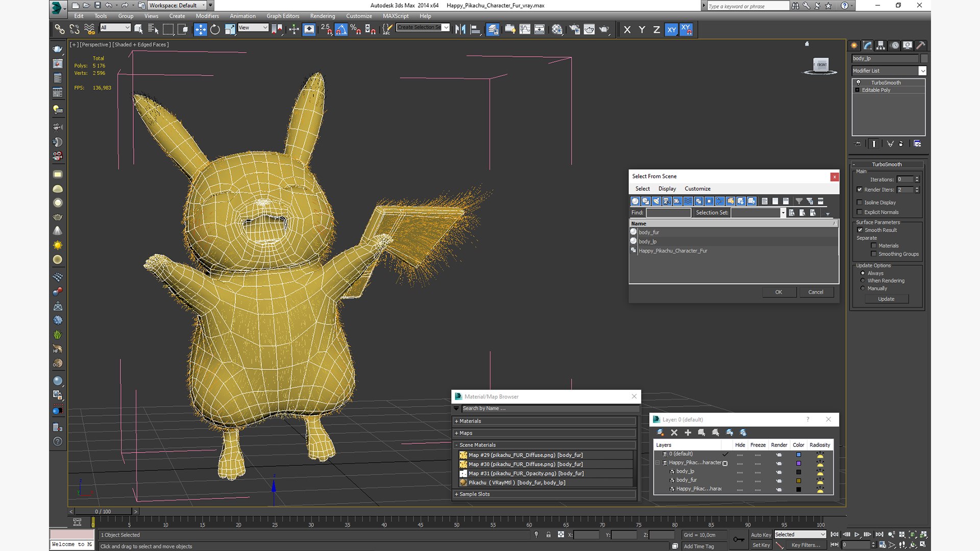Open Display menu in Select From Scene
This screenshot has width=980, height=551.
pyautogui.click(x=667, y=189)
